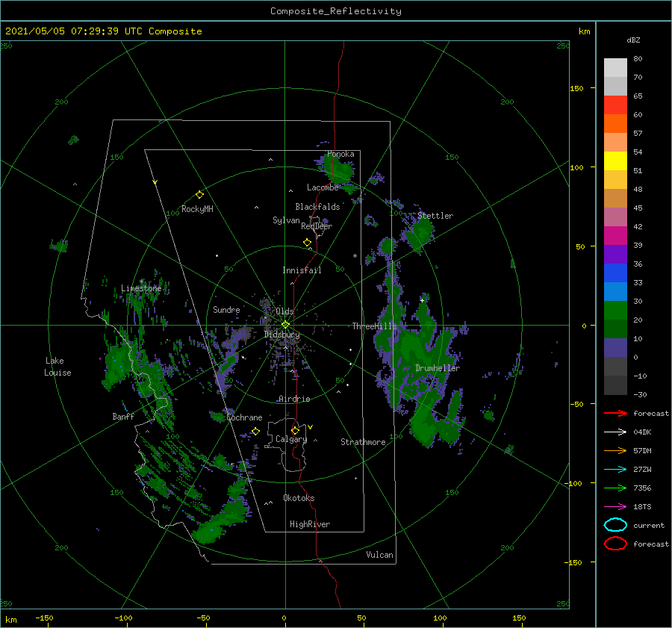Click the blue 33–36 dBZ swatch
The height and width of the screenshot is (628, 672).
point(615,273)
